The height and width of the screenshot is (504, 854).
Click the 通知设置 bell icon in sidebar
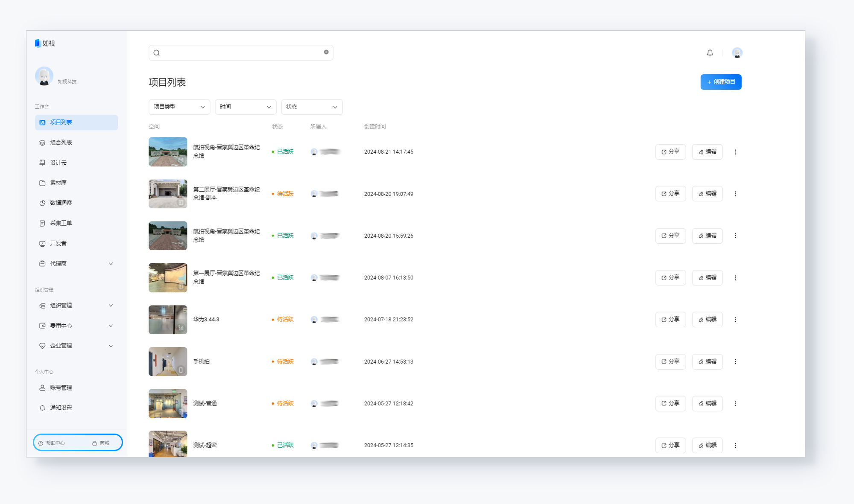pyautogui.click(x=42, y=408)
